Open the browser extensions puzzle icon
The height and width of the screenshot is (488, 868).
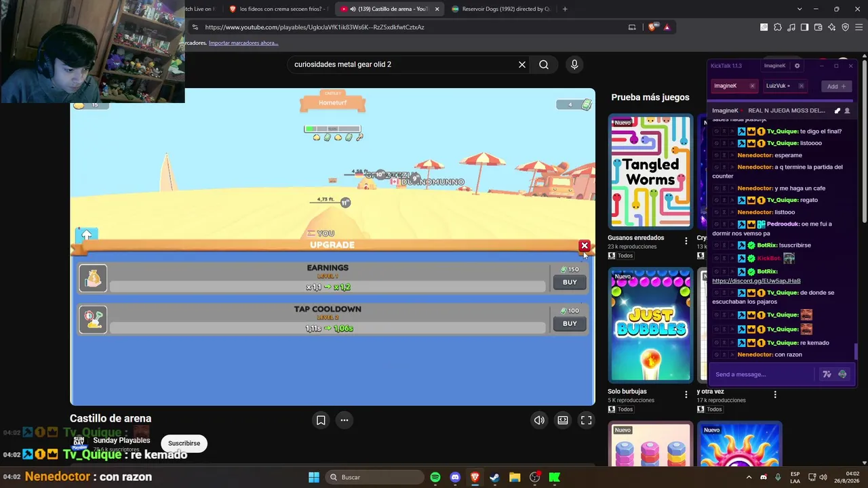(778, 27)
